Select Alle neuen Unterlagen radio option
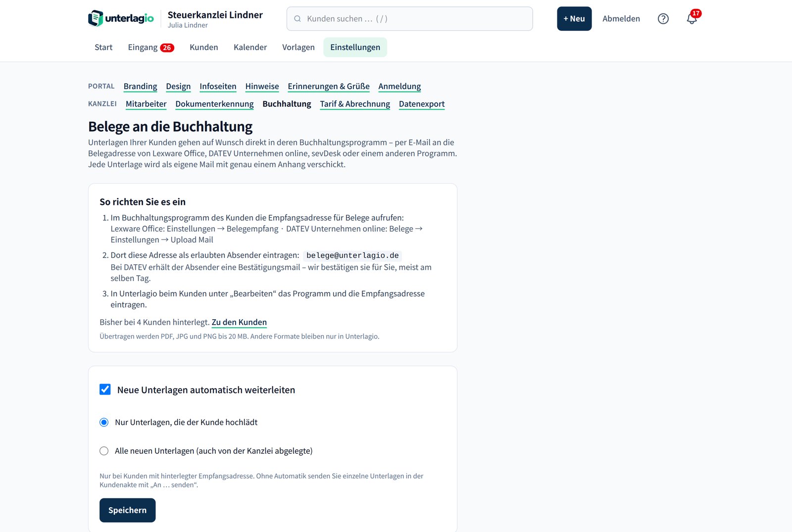 coord(104,451)
